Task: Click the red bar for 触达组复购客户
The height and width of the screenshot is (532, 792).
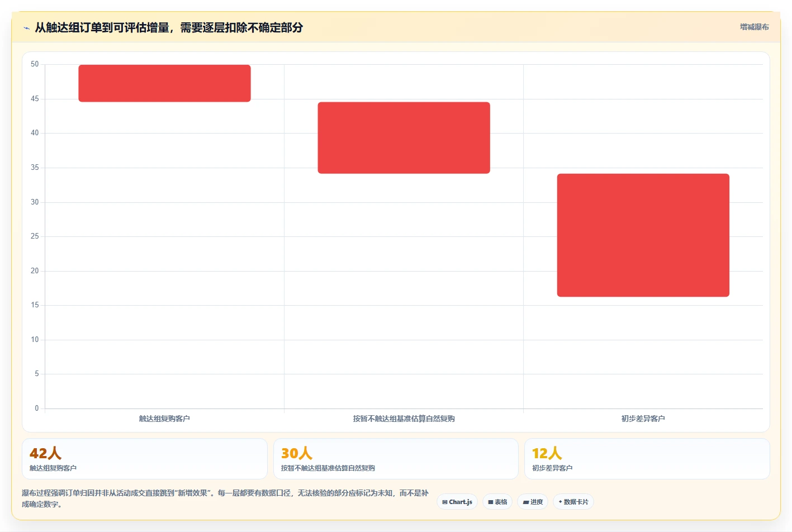Action: coord(164,83)
